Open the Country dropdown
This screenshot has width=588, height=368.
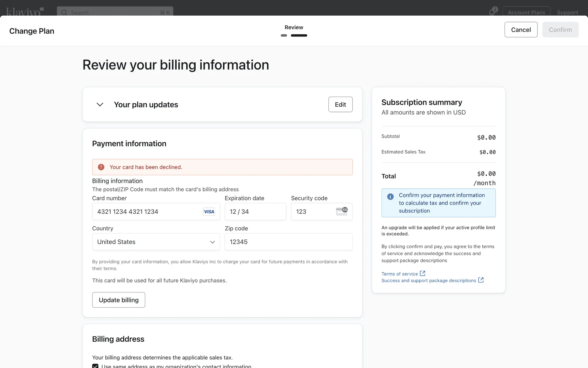[x=156, y=242]
